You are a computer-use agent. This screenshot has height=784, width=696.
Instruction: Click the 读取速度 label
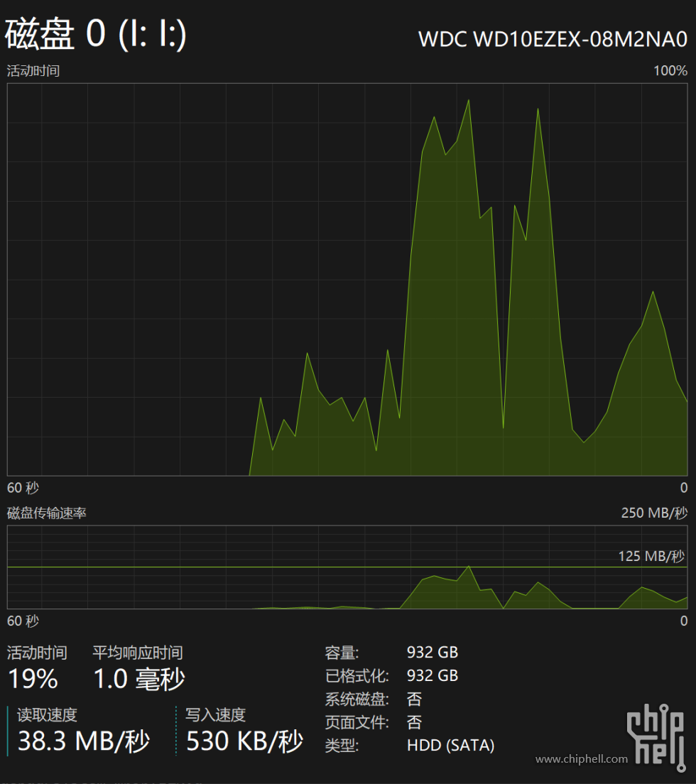tap(47, 714)
